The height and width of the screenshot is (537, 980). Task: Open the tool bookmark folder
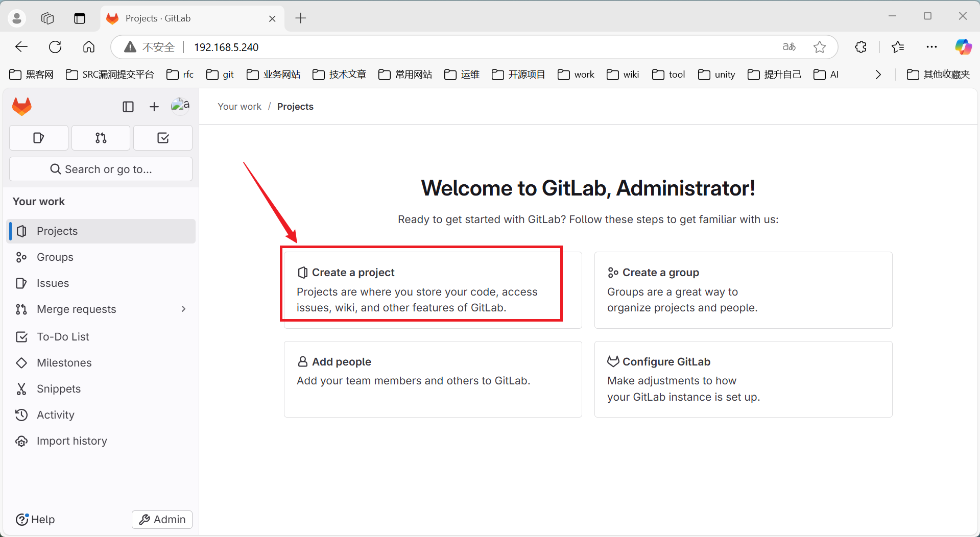click(x=668, y=75)
